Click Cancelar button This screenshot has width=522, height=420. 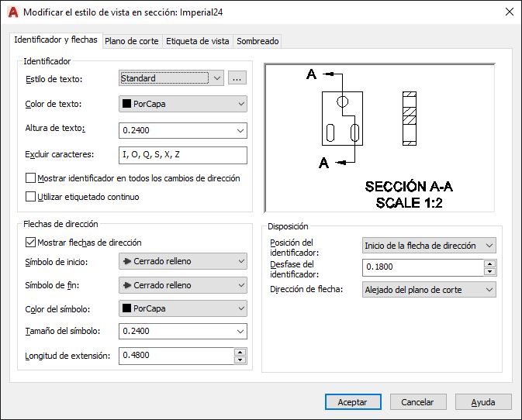pyautogui.click(x=418, y=402)
